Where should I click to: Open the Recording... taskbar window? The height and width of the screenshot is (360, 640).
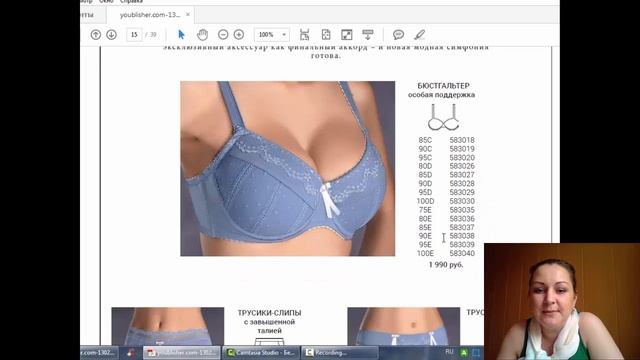pos(340,352)
